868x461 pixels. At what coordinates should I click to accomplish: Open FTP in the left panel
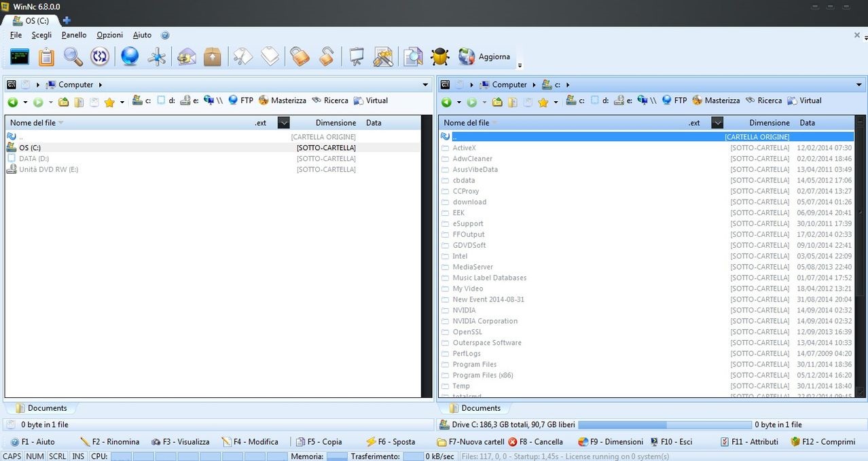pyautogui.click(x=240, y=100)
